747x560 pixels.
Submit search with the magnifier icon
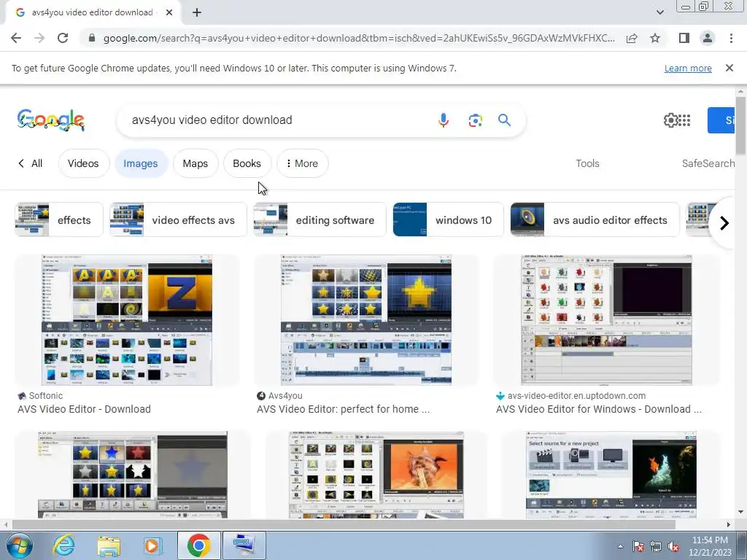pyautogui.click(x=505, y=120)
